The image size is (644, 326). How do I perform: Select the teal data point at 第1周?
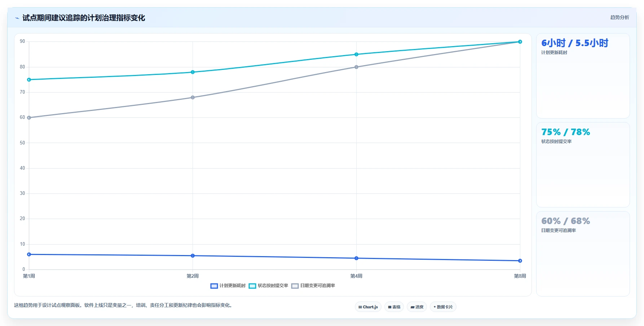coord(29,80)
